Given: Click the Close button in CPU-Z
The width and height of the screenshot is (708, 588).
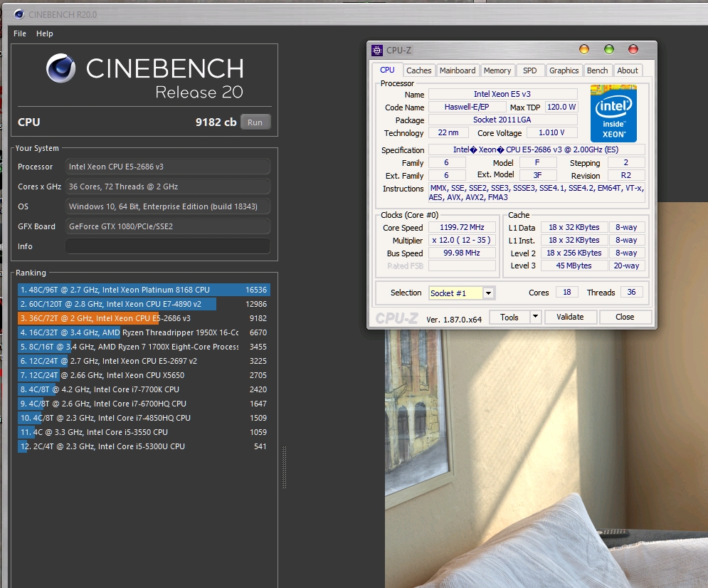Looking at the screenshot, I should 625,317.
